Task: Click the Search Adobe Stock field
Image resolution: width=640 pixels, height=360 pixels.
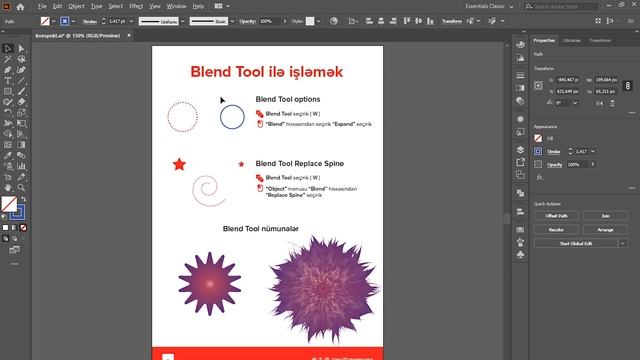Action: [x=561, y=7]
